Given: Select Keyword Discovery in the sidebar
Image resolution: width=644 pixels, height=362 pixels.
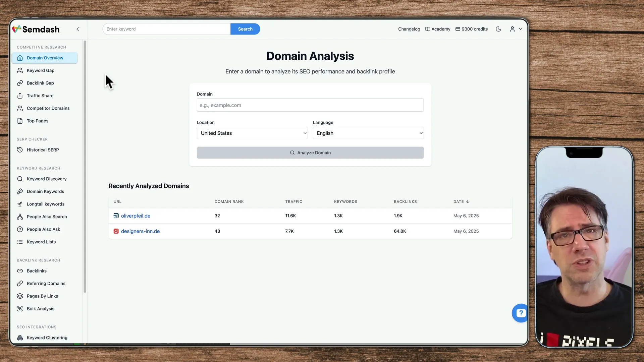Looking at the screenshot, I should pyautogui.click(x=46, y=179).
